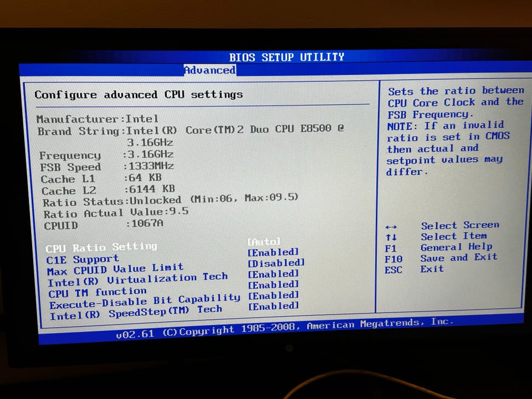Click the Save and Exit label
Image resolution: width=532 pixels, height=399 pixels.
[459, 258]
